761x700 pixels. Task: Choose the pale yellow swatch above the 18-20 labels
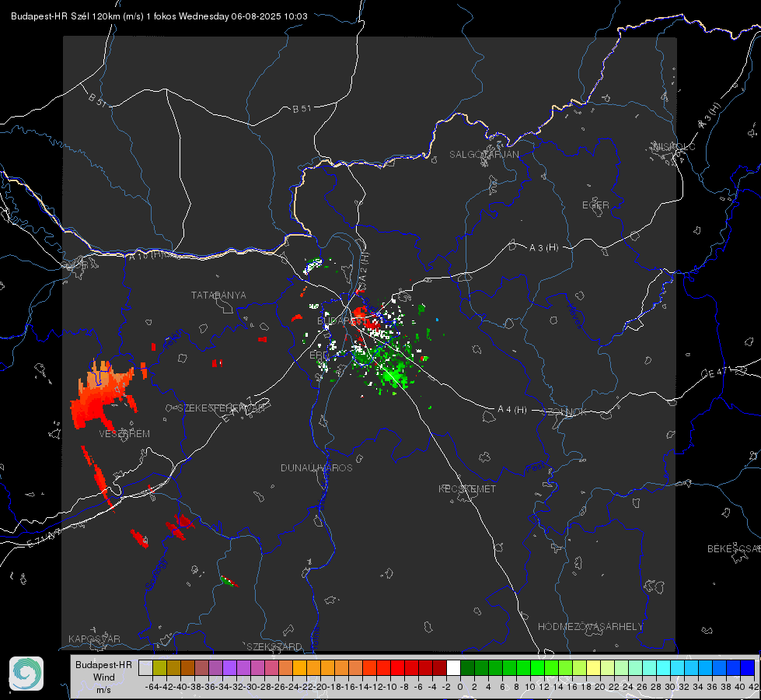[x=593, y=667]
